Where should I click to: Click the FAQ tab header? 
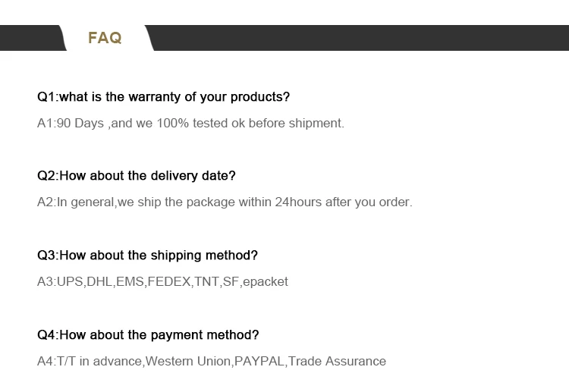(105, 38)
